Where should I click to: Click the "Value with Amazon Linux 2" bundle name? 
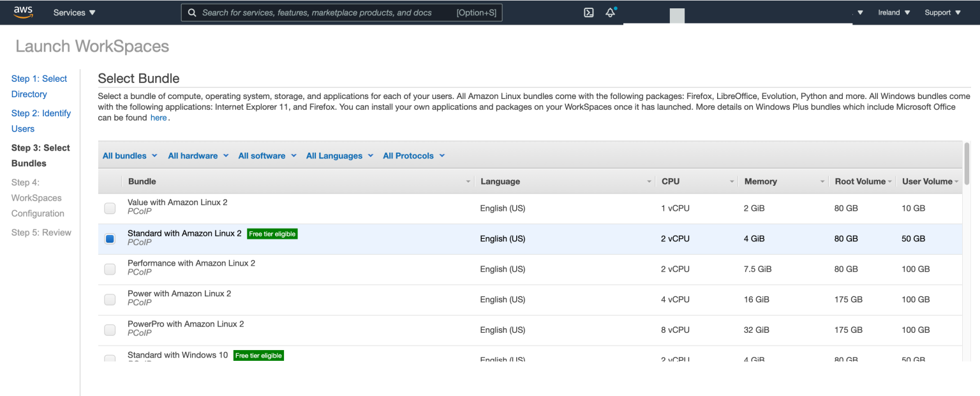point(177,202)
